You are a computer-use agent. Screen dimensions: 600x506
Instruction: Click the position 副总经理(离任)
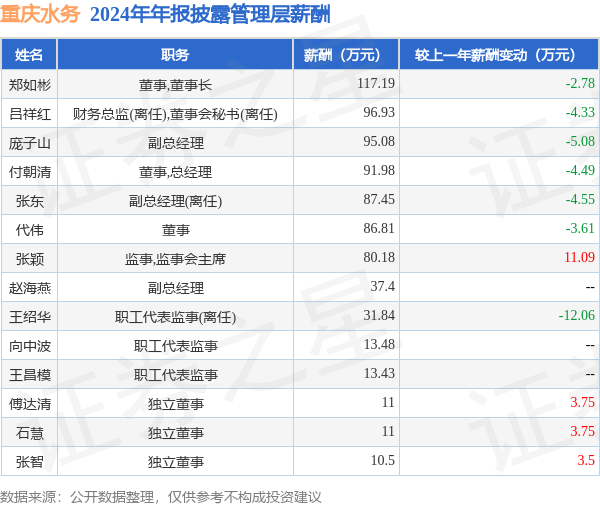[x=175, y=201]
